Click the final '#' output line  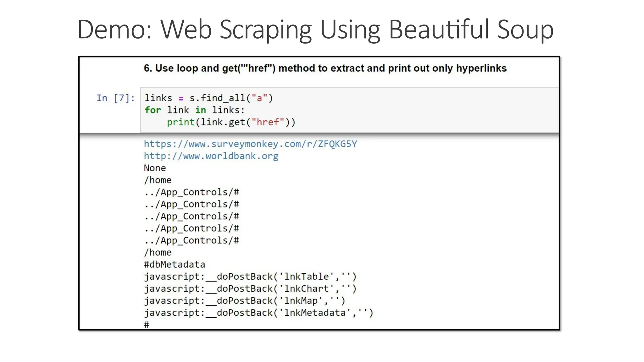[x=147, y=325]
